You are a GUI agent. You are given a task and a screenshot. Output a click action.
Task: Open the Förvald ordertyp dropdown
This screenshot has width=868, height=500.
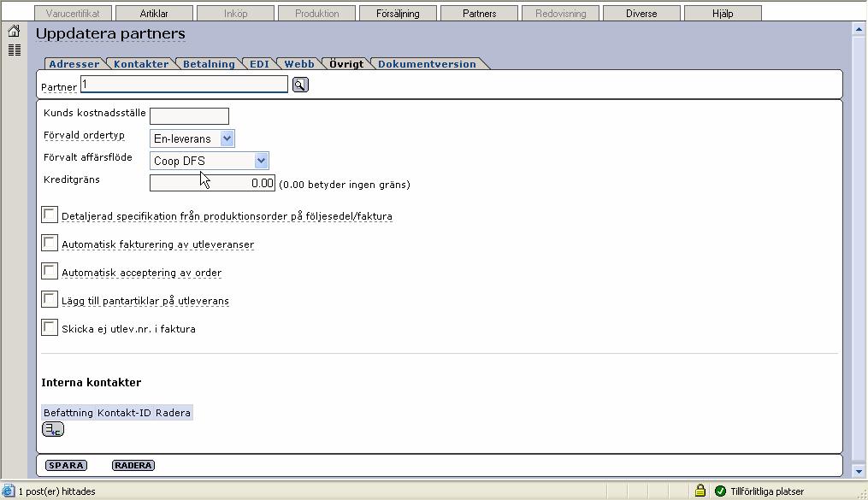pyautogui.click(x=192, y=138)
